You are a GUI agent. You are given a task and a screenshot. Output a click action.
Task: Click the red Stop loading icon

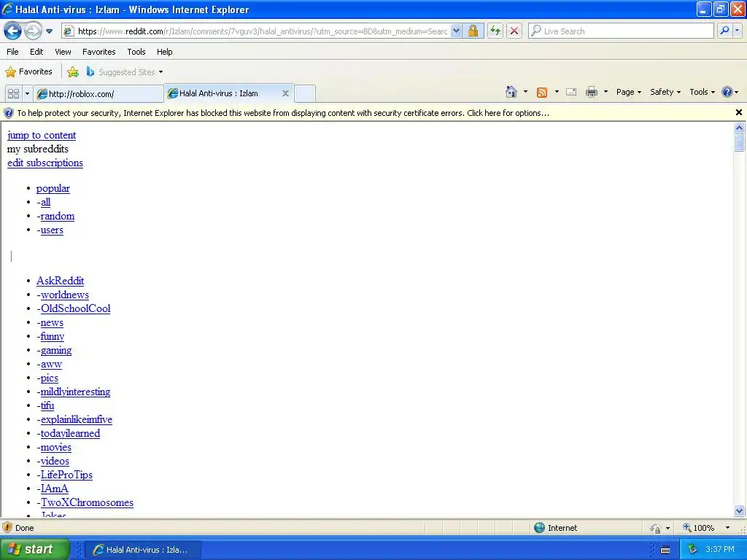point(514,31)
